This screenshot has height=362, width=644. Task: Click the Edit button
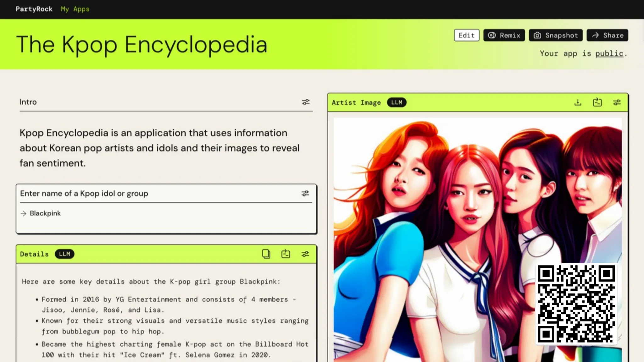tap(466, 35)
